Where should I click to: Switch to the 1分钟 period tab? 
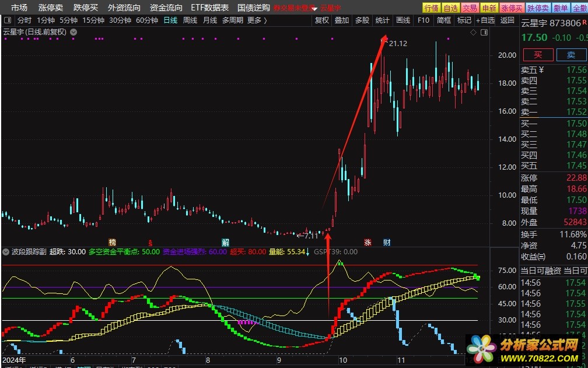[x=45, y=20]
